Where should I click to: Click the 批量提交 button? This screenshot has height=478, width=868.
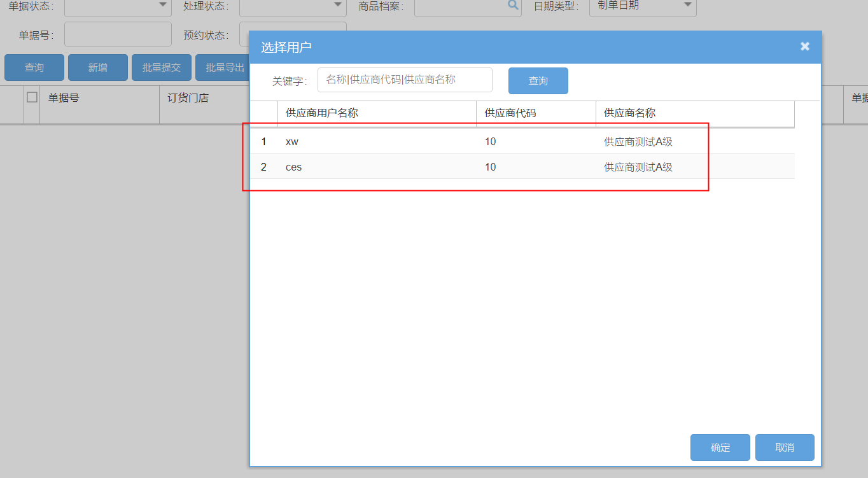coord(162,67)
